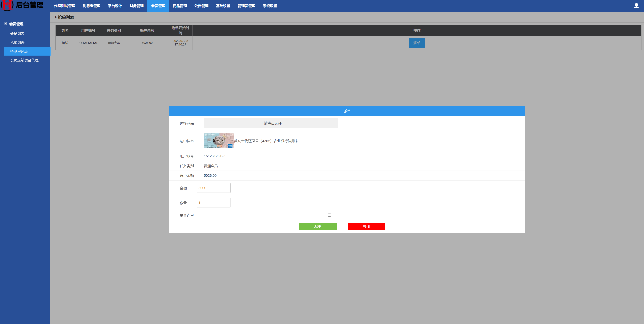The height and width of the screenshot is (324, 644).
Task: Toggle the 是否连单 checkbox
Action: tap(329, 215)
